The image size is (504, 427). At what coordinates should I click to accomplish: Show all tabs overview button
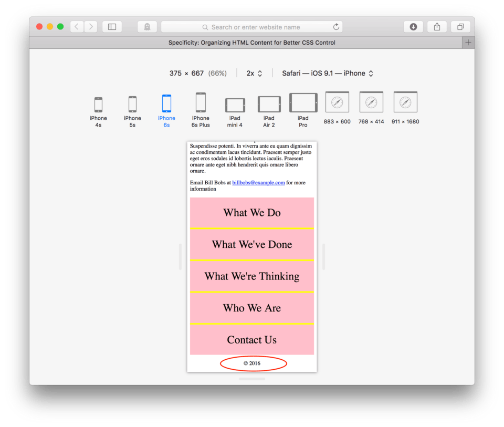pyautogui.click(x=460, y=27)
